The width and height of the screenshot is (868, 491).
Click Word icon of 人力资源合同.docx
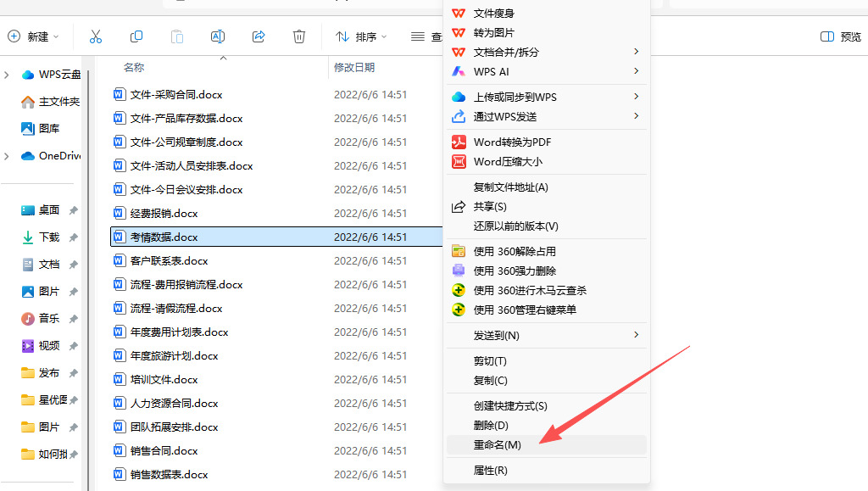(x=119, y=403)
